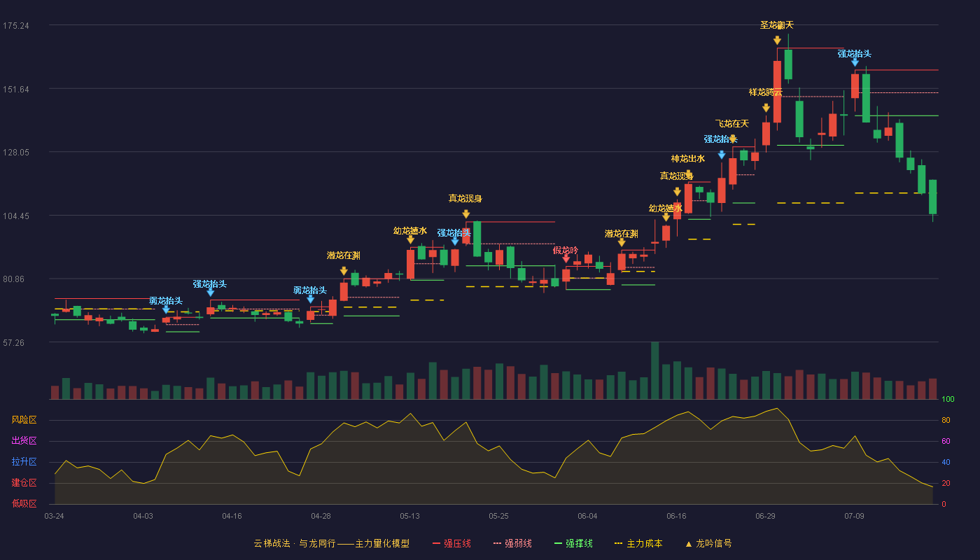The height and width of the screenshot is (560, 980).
Task: Click the 拉升区 zone label
Action: pyautogui.click(x=24, y=462)
